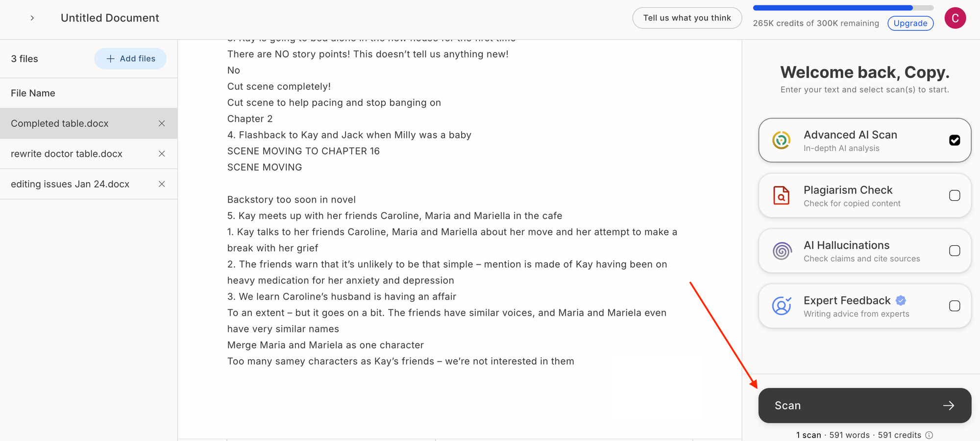The image size is (980, 441).
Task: Expand sidebar with the chevron arrow
Action: 32,18
